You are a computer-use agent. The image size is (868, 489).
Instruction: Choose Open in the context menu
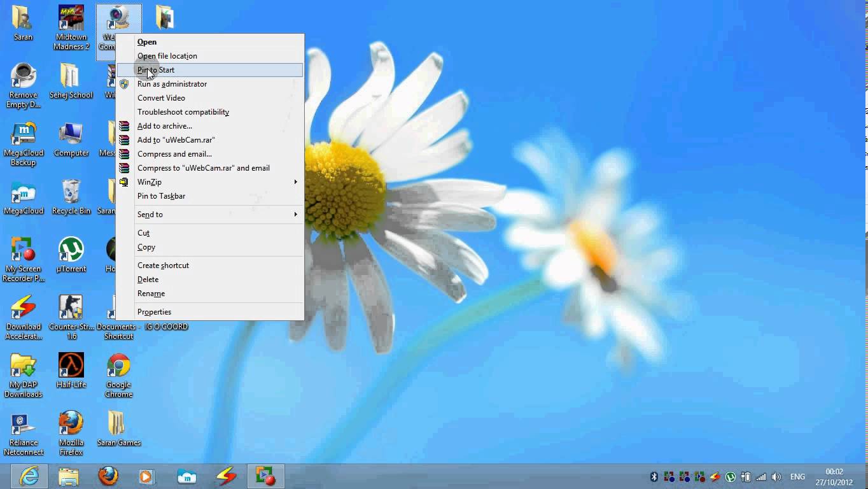coord(210,42)
